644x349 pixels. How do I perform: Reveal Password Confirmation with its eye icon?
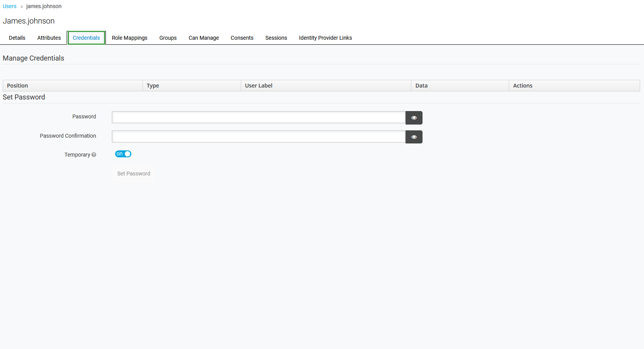click(414, 137)
